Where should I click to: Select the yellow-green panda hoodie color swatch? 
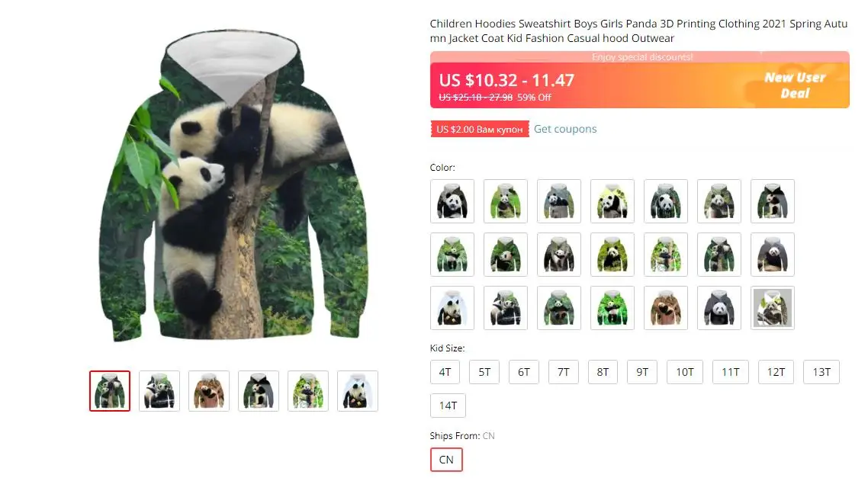(612, 201)
